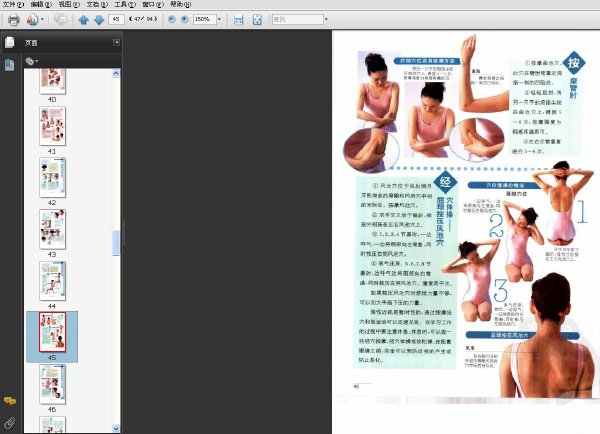Expand the collaborate icon's dropdown arrow
The width and height of the screenshot is (600, 434).
pos(42,19)
